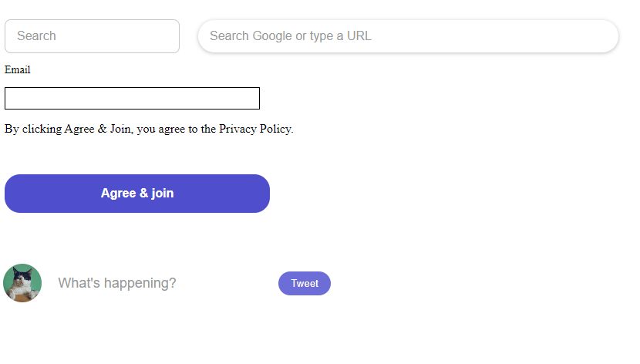Focus the Search Google or type a URL bar

(x=408, y=36)
